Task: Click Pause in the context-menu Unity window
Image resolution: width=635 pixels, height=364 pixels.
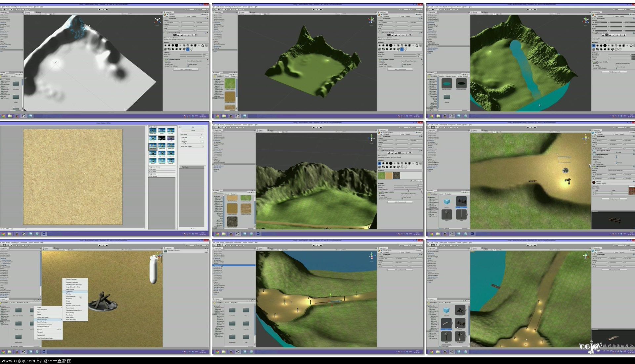Action: pyautogui.click(x=103, y=245)
